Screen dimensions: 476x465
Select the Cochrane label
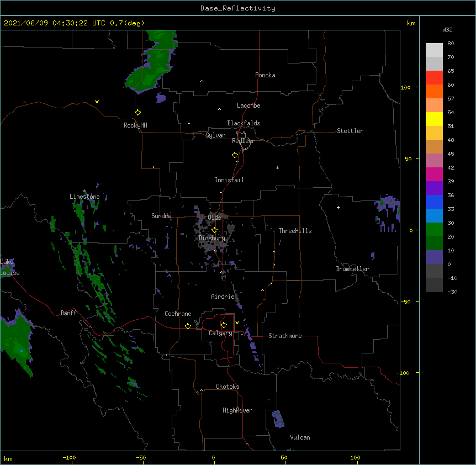click(178, 314)
